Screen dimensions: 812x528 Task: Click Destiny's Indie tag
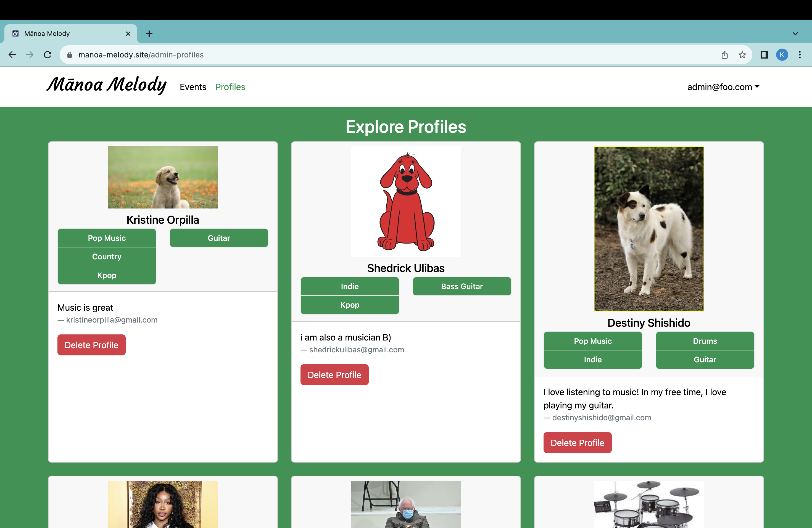click(593, 360)
